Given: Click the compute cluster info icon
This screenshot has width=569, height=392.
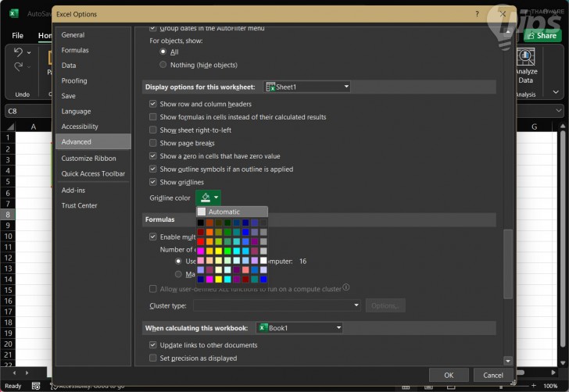Looking at the screenshot, I should tap(346, 289).
